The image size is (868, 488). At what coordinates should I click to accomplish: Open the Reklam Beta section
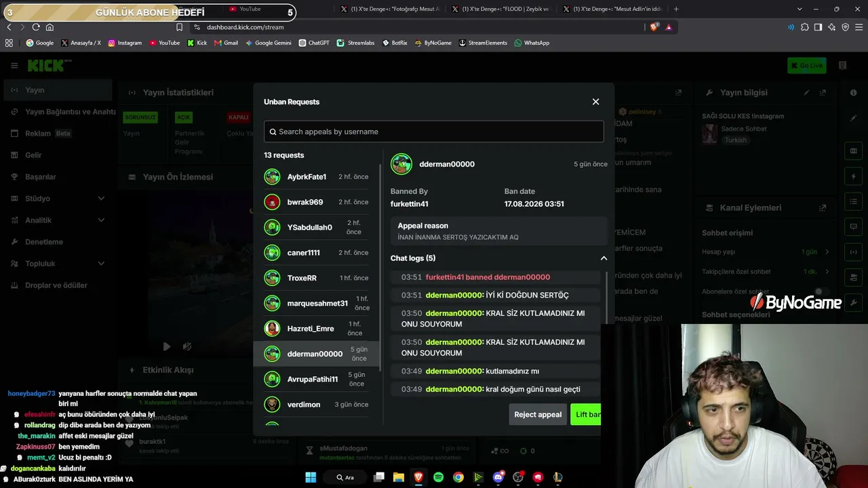coord(58,134)
